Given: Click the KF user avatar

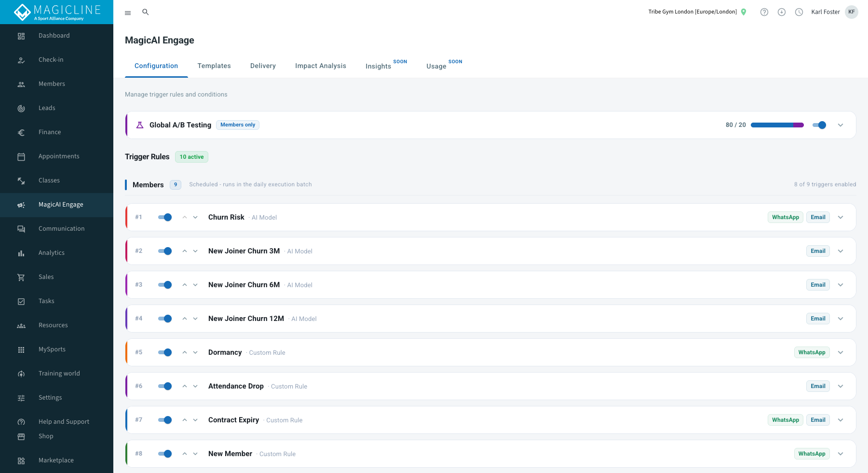Looking at the screenshot, I should pyautogui.click(x=852, y=12).
